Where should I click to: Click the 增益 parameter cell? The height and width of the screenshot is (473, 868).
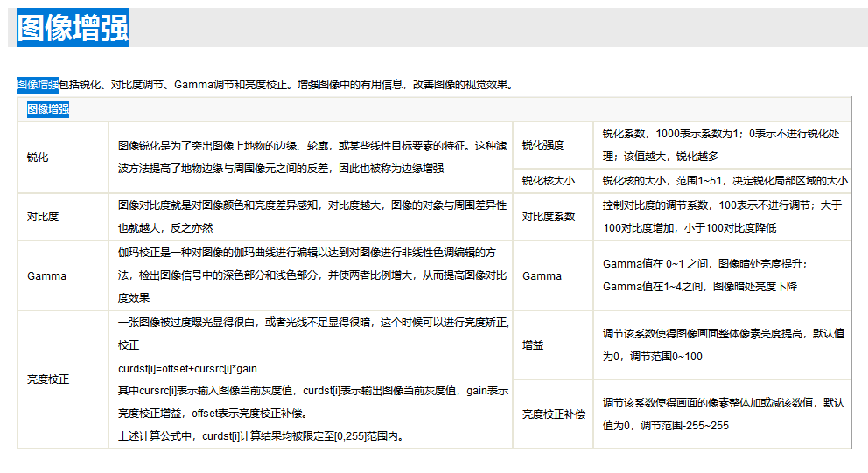(533, 345)
